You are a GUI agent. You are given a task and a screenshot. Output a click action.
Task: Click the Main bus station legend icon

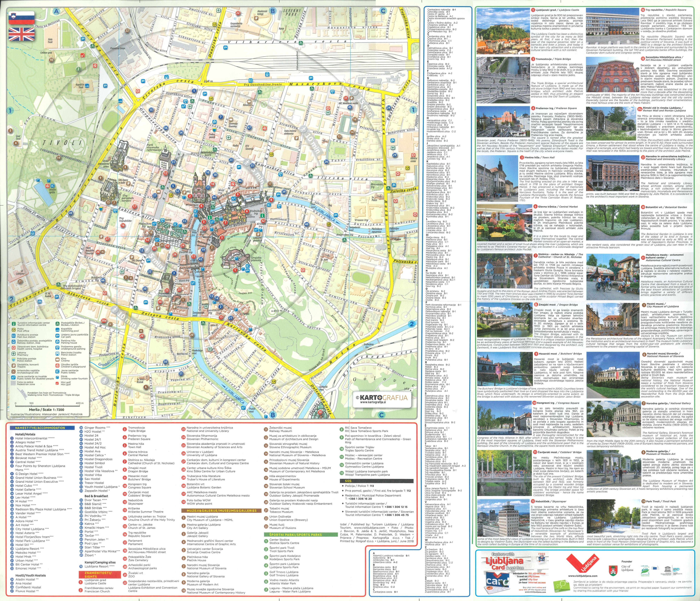(x=13, y=336)
